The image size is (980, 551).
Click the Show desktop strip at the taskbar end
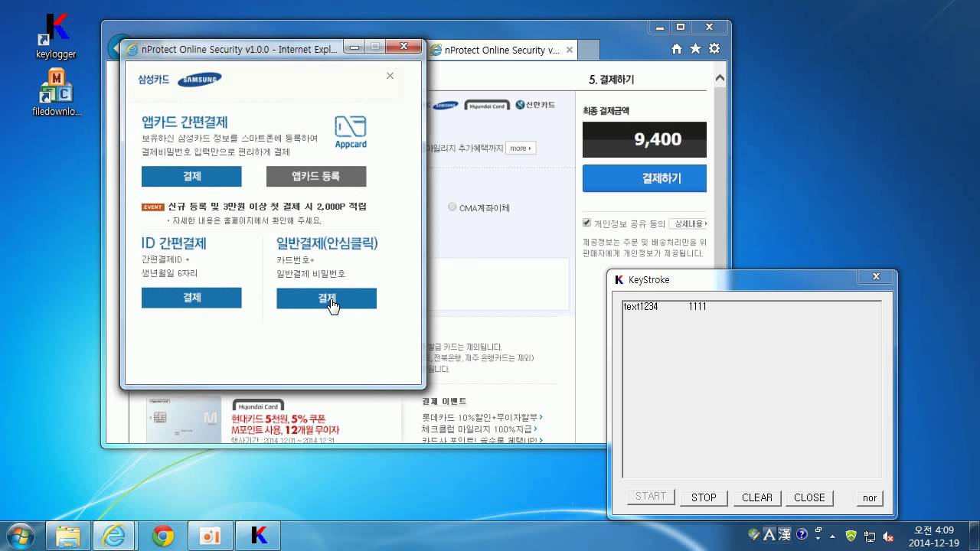(x=974, y=536)
